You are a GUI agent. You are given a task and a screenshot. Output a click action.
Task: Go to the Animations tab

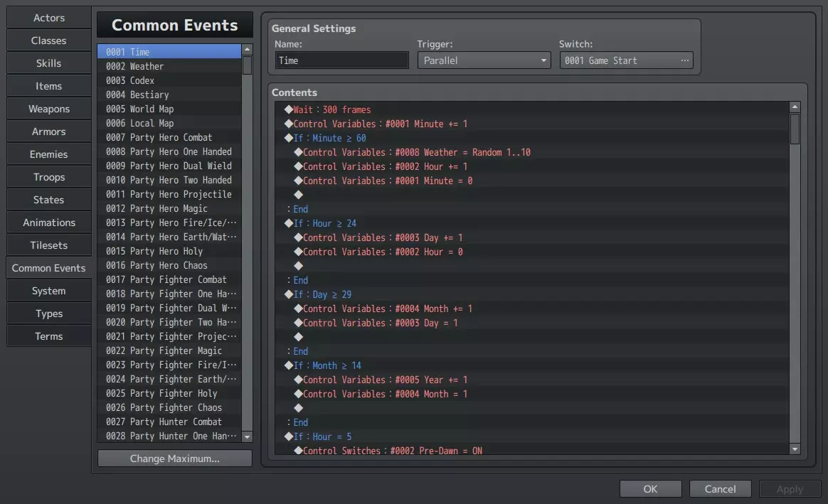[x=49, y=222]
